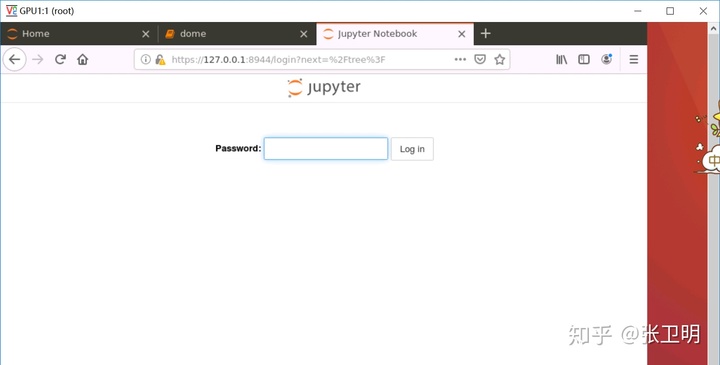Open the page actions three-dot menu
The width and height of the screenshot is (720, 365).
[x=460, y=59]
